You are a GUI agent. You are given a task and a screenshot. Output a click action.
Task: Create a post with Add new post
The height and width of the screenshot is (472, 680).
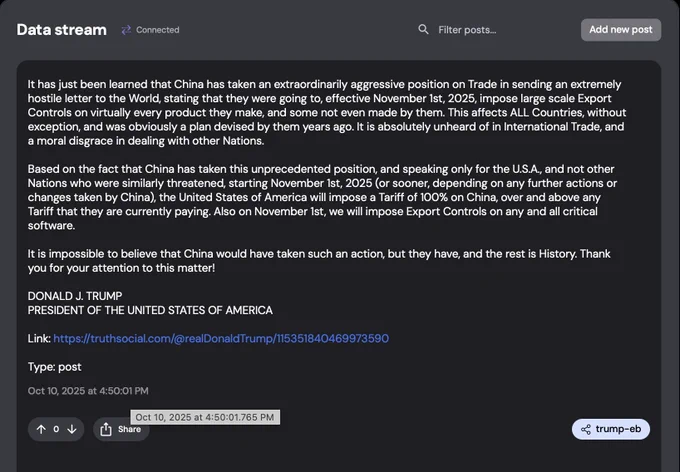[621, 30]
